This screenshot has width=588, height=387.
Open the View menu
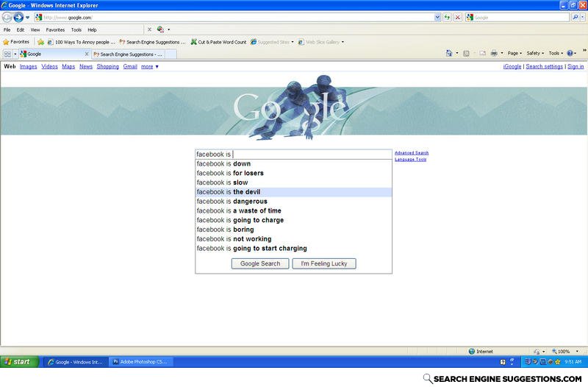click(35, 29)
